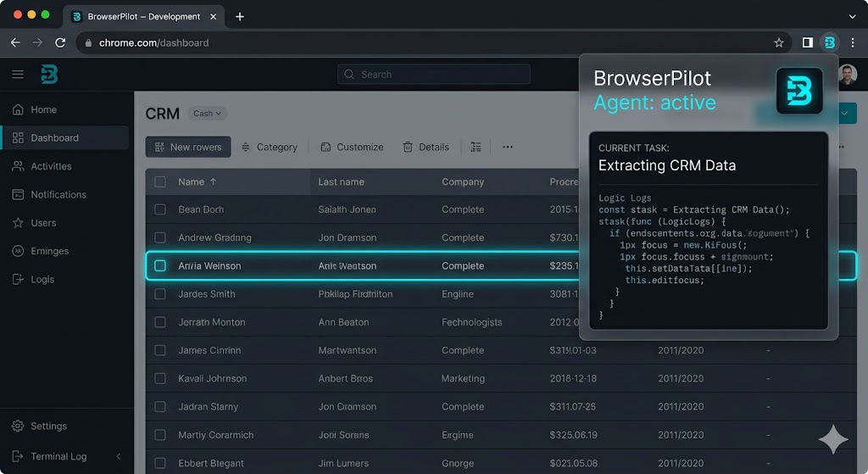Check the Andrew Gradnng row checkbox

160,237
